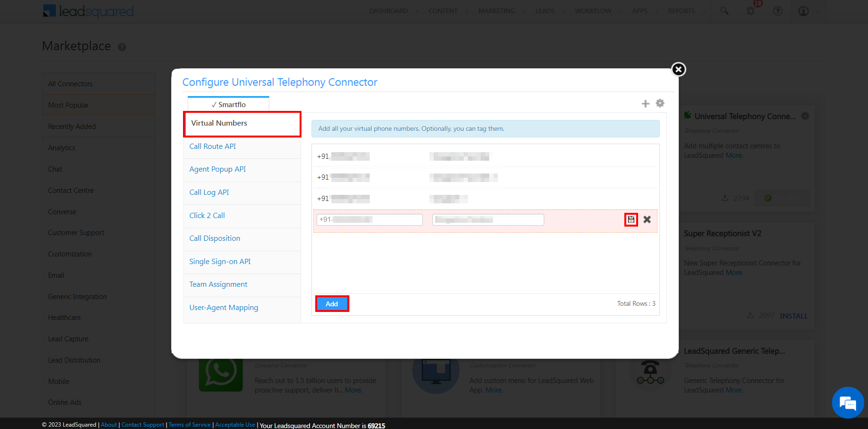Open the User-Agent Mapping section
This screenshot has height=429, width=868.
pyautogui.click(x=242, y=308)
